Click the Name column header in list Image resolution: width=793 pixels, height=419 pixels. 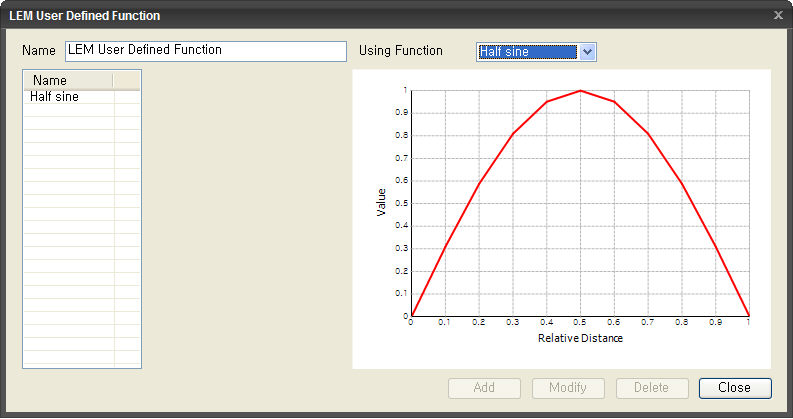click(50, 80)
